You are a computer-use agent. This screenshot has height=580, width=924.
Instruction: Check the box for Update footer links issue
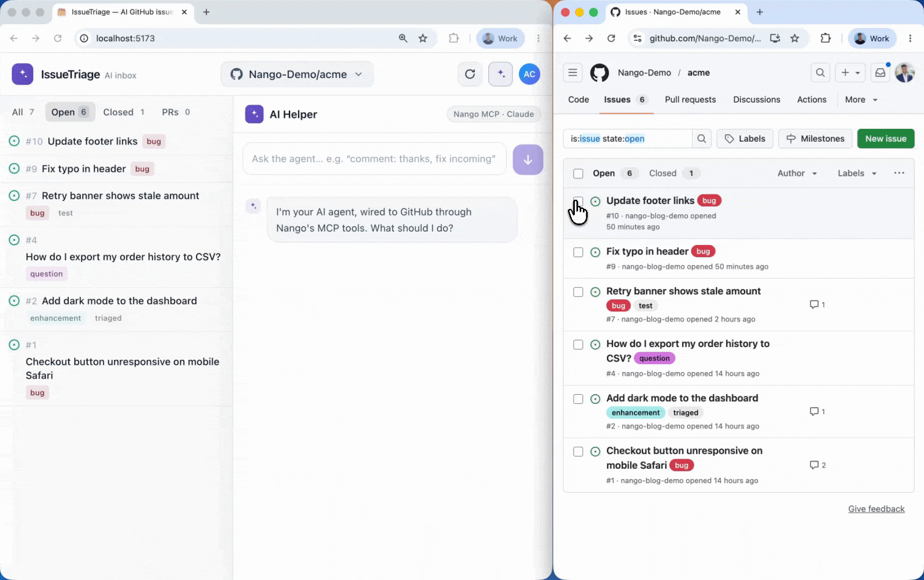[x=578, y=201]
